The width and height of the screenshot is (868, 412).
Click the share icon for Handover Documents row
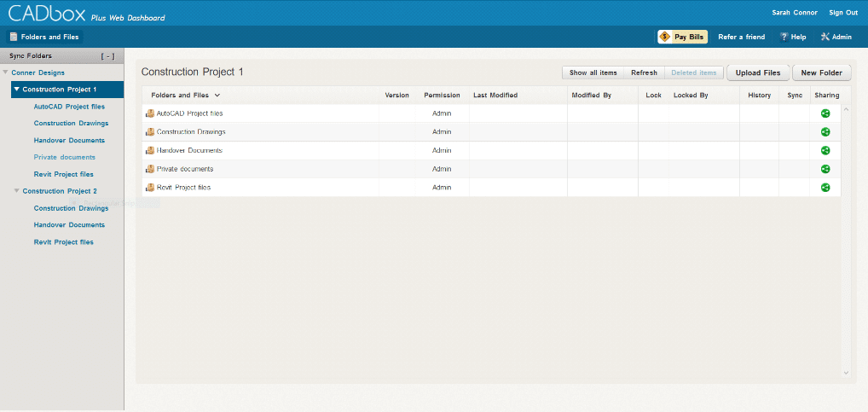click(x=825, y=150)
